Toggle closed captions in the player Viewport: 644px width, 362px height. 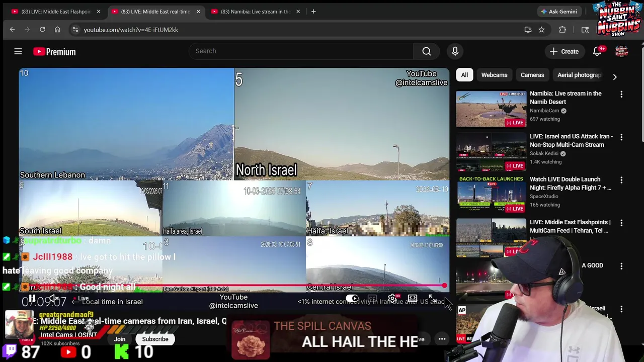(372, 299)
